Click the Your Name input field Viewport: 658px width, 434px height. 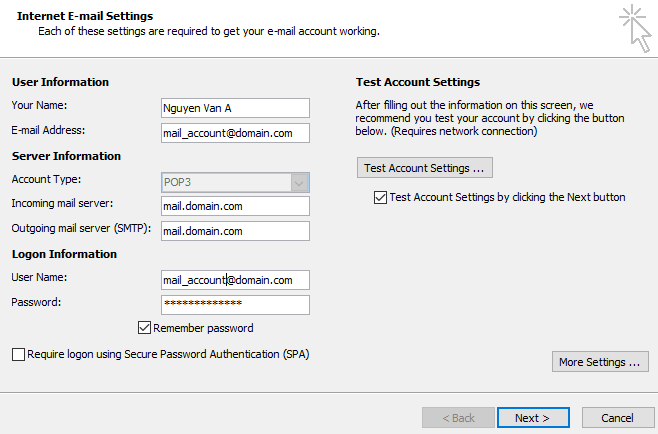click(235, 108)
